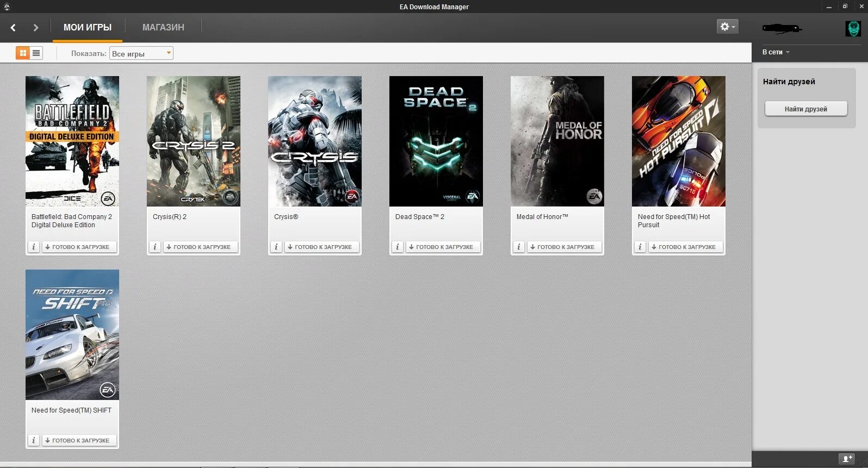The height and width of the screenshot is (468, 868).
Task: Expand the В сети status dropdown
Action: point(776,52)
